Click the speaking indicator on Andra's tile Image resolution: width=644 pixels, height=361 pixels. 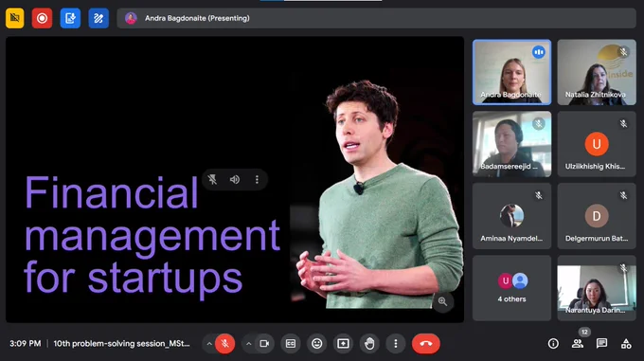[539, 52]
